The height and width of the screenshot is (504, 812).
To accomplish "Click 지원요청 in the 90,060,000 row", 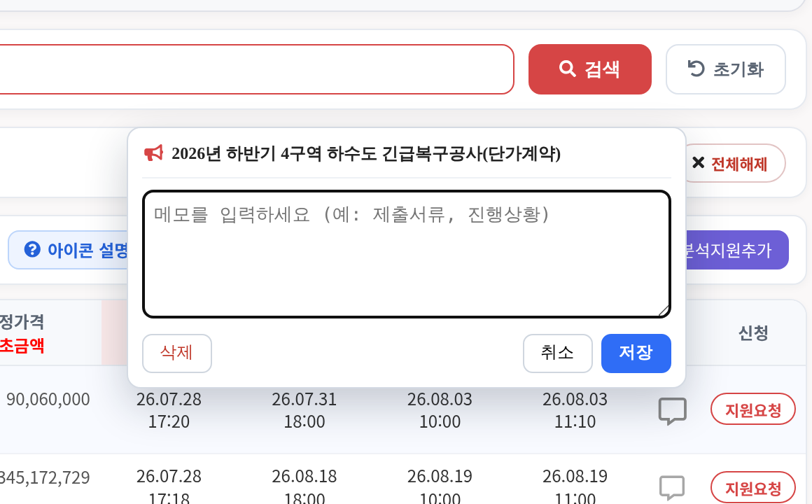I will point(753,409).
